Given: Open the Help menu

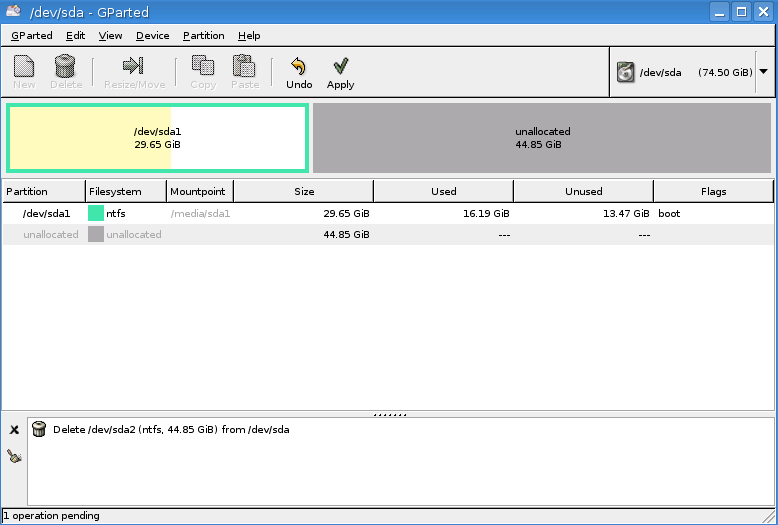Looking at the screenshot, I should (249, 36).
